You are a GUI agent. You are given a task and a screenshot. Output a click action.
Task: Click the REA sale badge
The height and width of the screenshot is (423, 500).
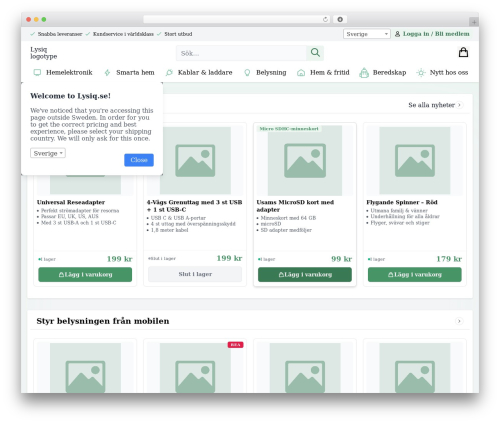[235, 345]
